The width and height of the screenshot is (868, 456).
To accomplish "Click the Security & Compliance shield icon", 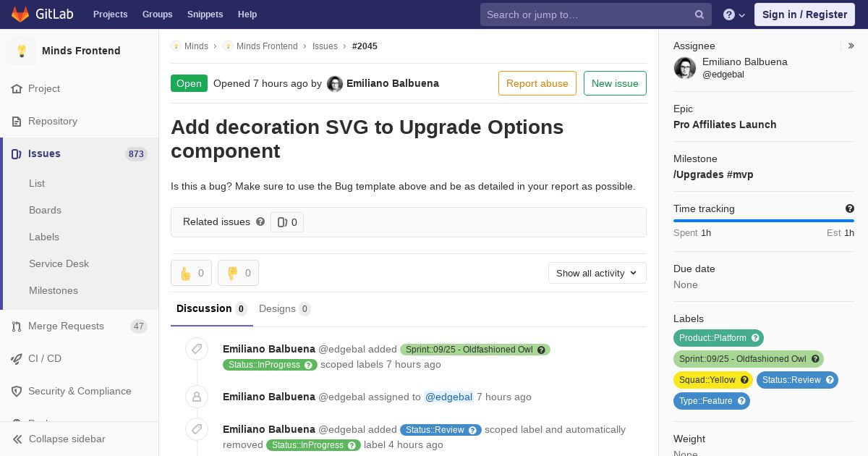I will pyautogui.click(x=17, y=391).
